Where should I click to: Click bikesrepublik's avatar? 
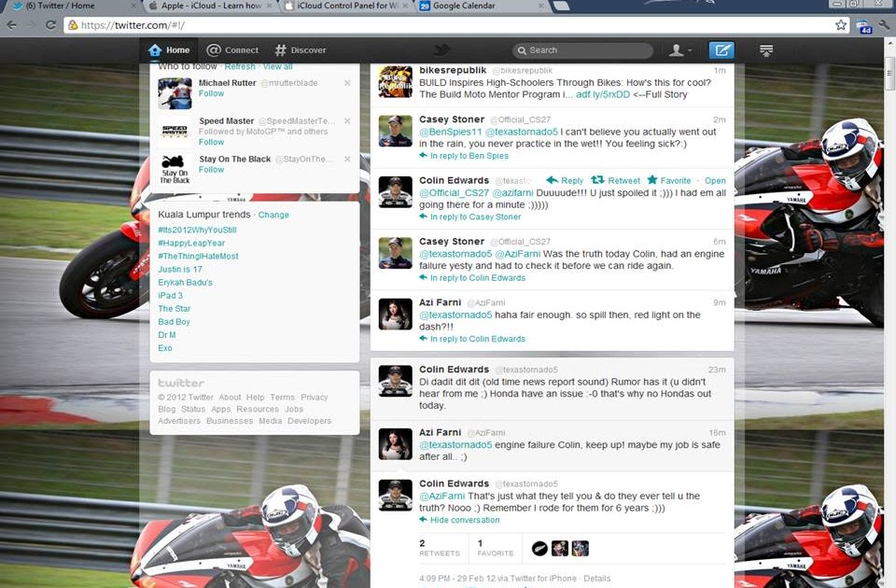point(395,82)
